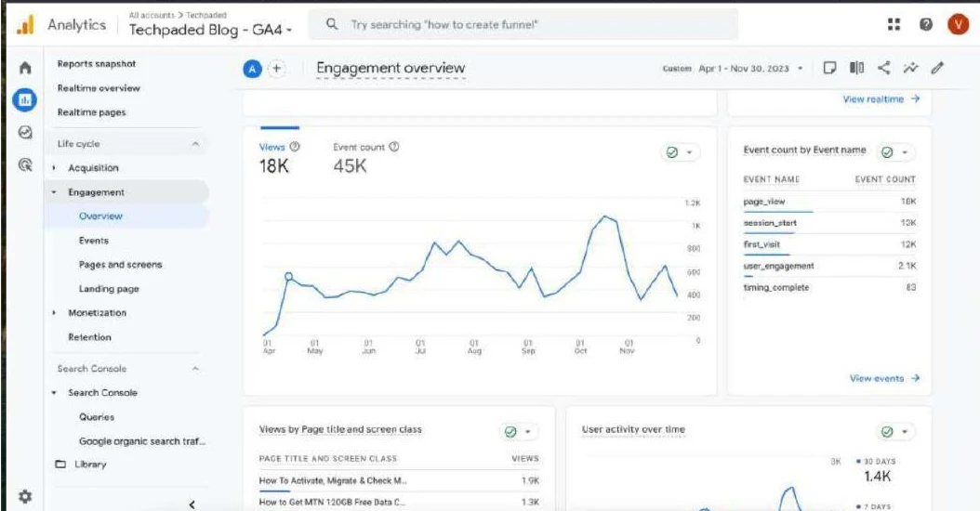Expand the Monetization tree arrow
This screenshot has width=980, height=511.
[54, 313]
